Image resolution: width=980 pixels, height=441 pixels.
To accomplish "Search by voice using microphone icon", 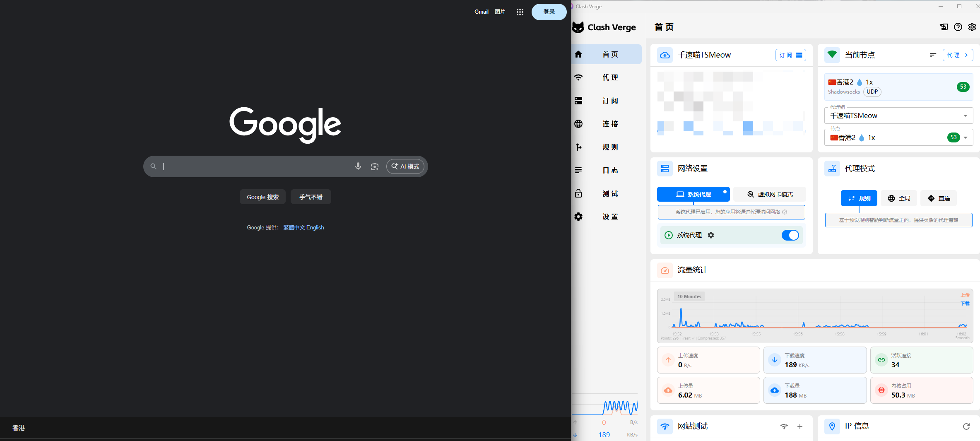I will [358, 166].
